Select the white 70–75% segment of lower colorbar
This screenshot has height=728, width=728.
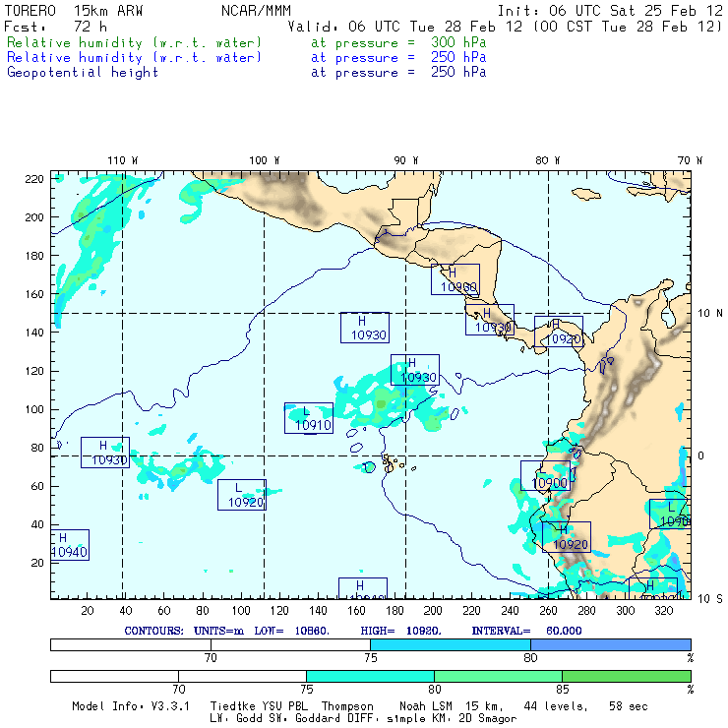pos(242,676)
